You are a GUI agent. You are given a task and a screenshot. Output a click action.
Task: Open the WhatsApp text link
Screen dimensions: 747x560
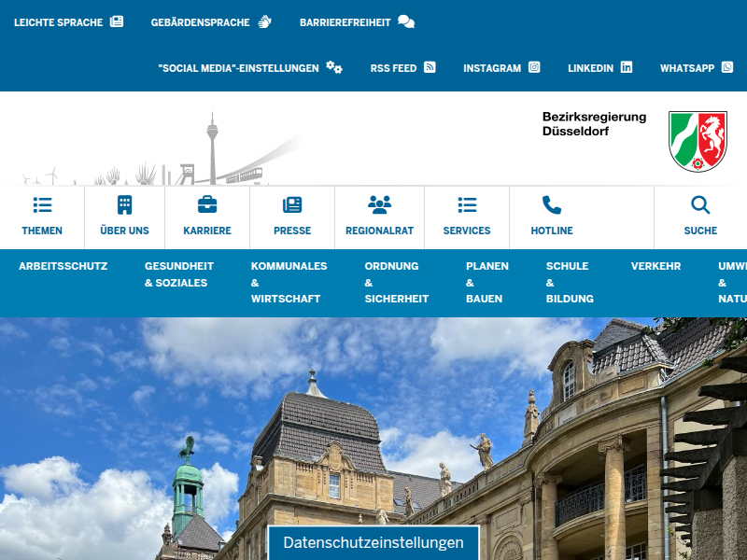coord(687,68)
